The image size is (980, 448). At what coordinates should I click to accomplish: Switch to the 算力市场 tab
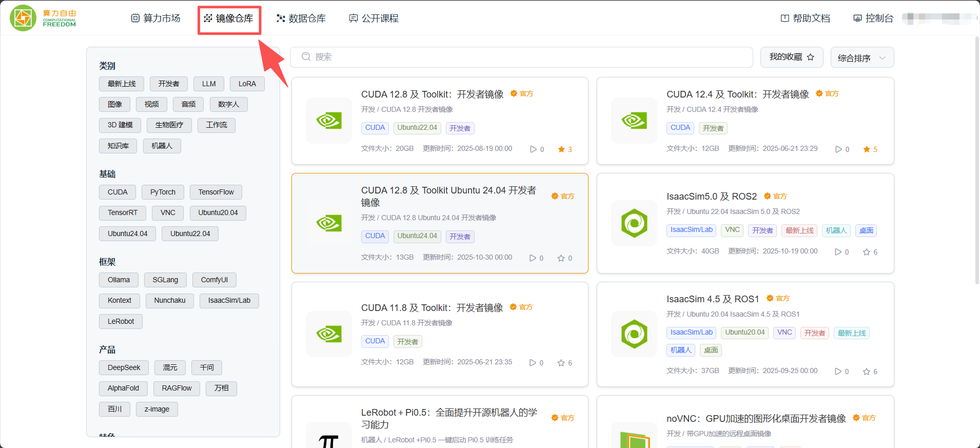[x=155, y=18]
